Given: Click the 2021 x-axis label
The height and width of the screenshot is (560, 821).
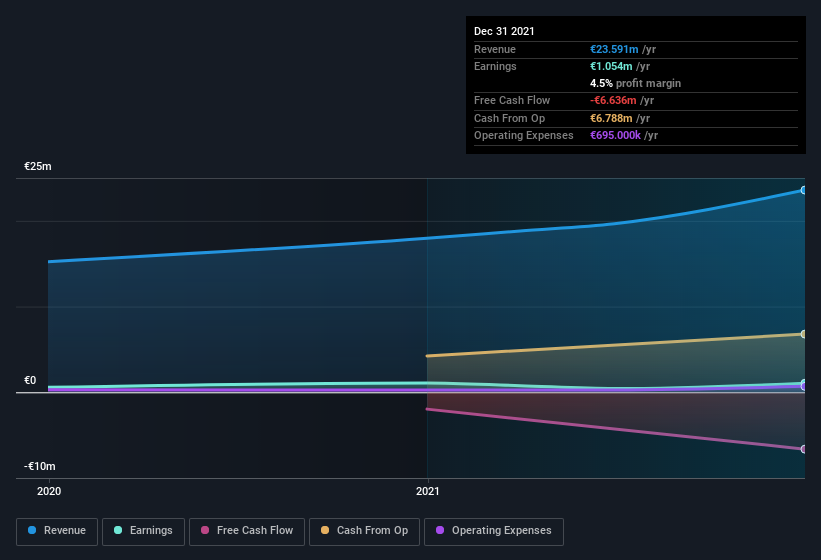Looking at the screenshot, I should pyautogui.click(x=428, y=491).
